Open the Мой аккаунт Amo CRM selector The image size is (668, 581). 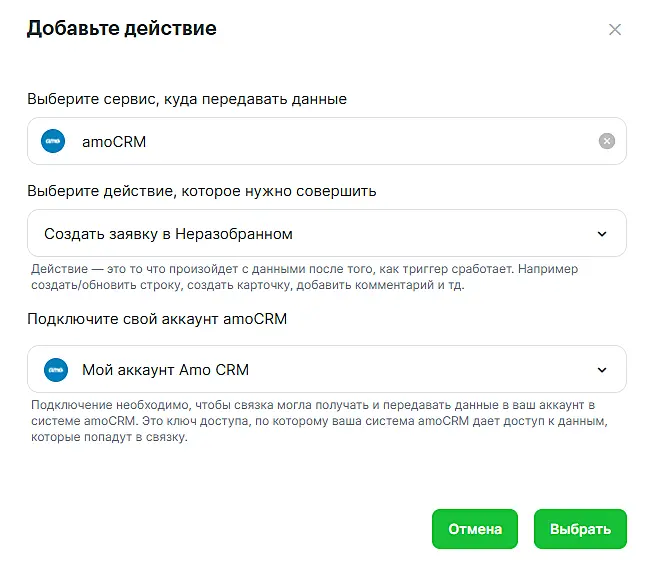[326, 369]
